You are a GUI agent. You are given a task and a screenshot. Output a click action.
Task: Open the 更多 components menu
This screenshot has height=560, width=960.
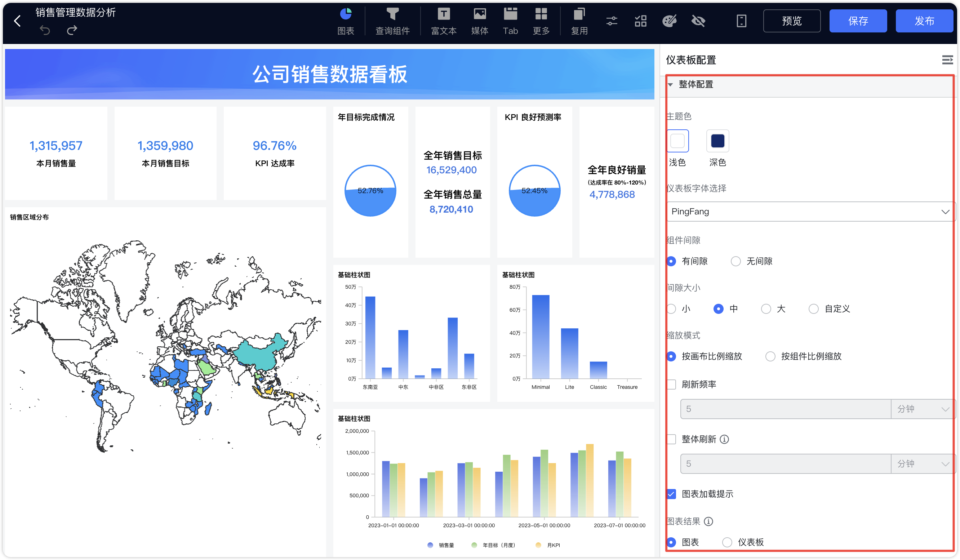coord(541,21)
